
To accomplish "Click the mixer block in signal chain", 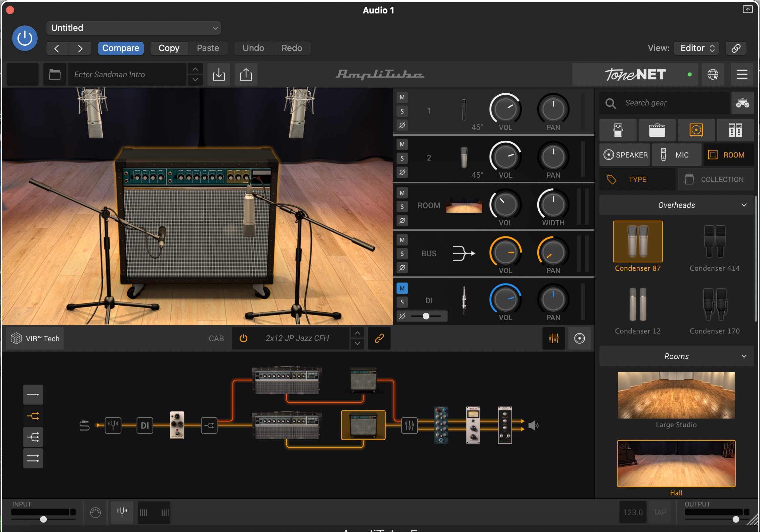I will (x=409, y=425).
